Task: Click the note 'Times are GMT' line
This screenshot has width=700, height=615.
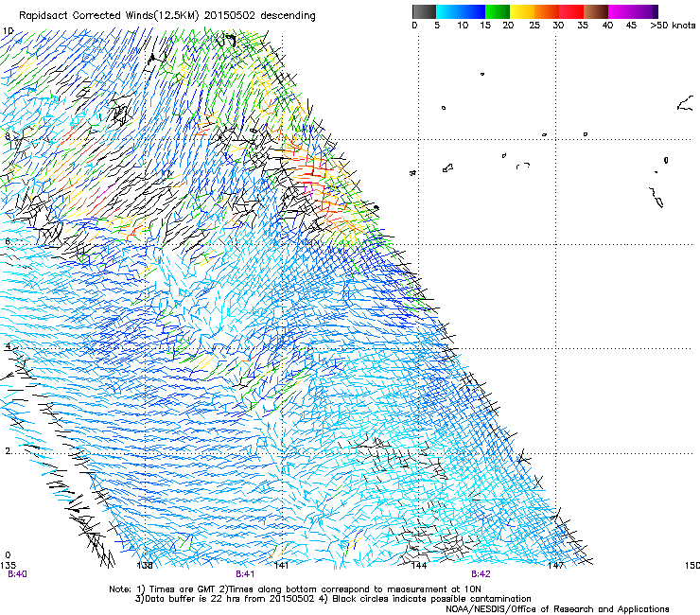Action: click(295, 589)
